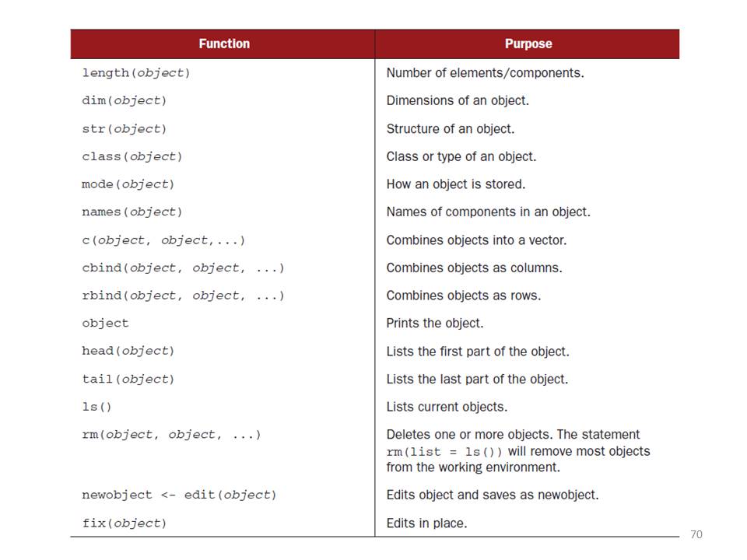Click the Function column header
747x560 pixels.
pos(223,44)
